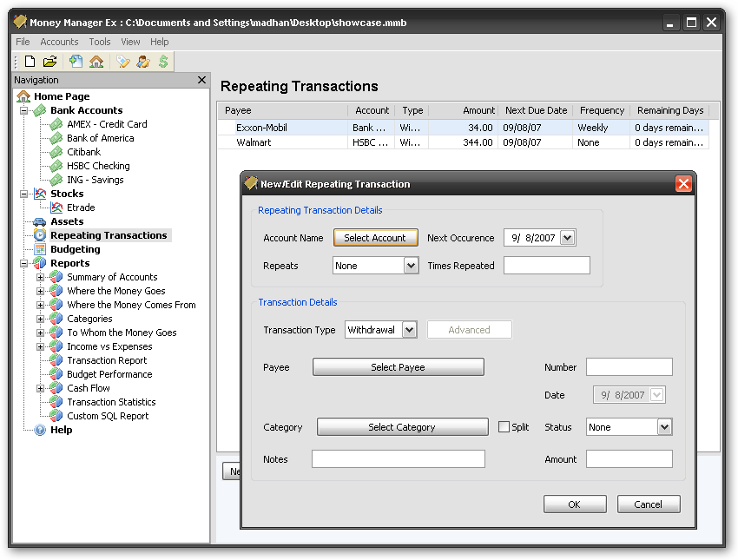Click the New Account toolbar icon
This screenshot has height=560, width=738.
(76, 62)
